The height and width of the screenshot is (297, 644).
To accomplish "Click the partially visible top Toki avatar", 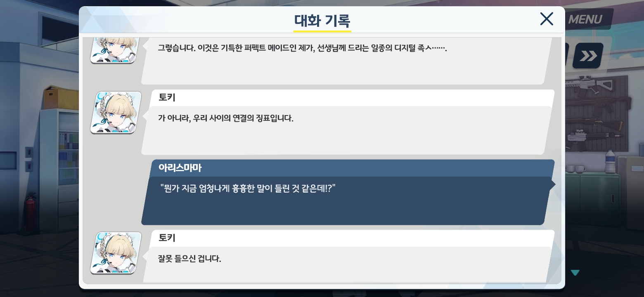I will coord(116,50).
